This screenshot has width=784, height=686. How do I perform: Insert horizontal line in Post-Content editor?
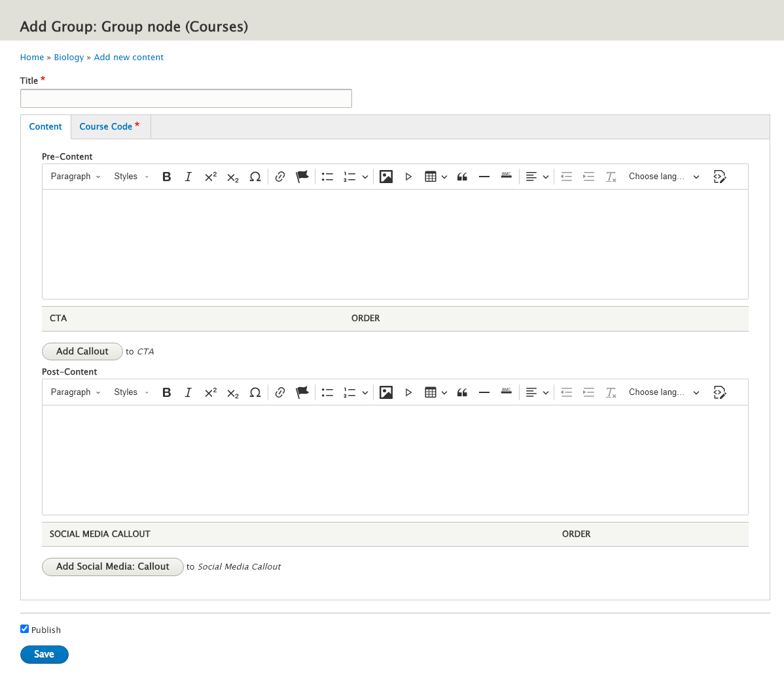(484, 392)
